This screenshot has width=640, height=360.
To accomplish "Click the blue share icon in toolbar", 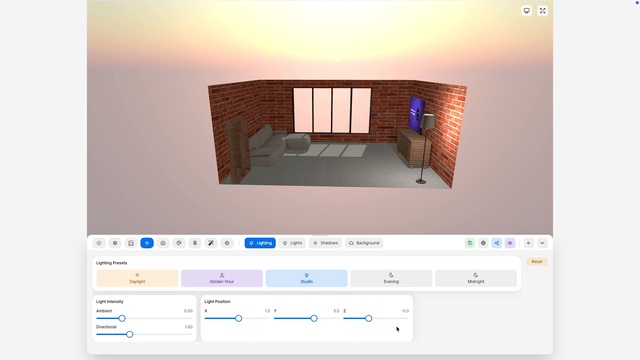I will [x=496, y=243].
